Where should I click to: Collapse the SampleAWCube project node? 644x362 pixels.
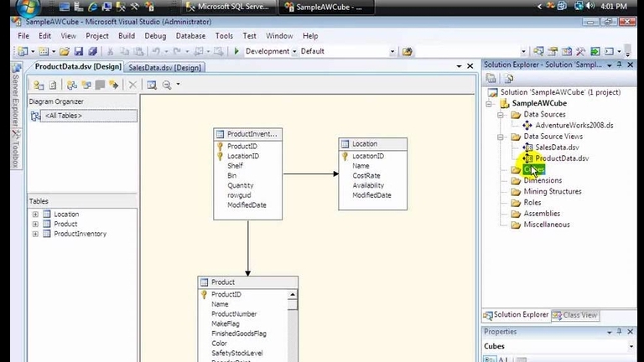tap(489, 104)
